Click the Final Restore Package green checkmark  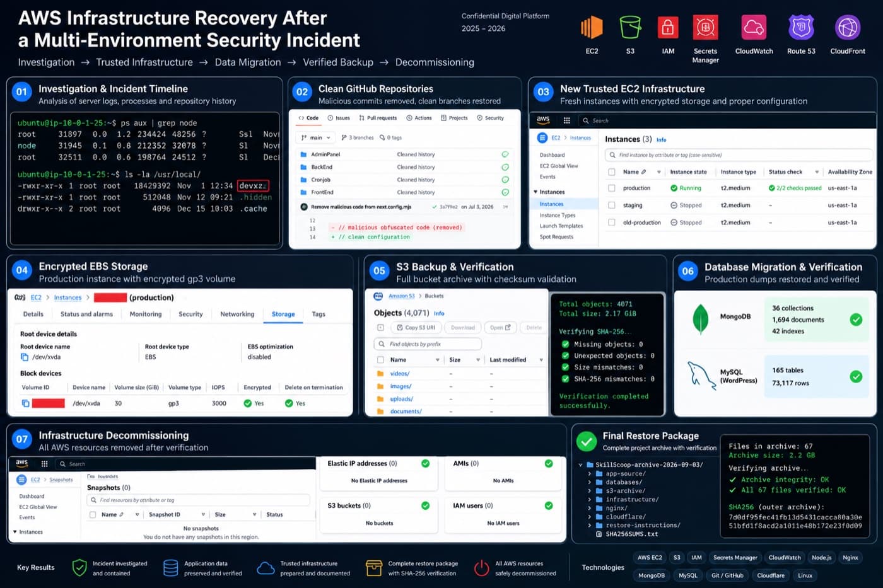point(587,442)
